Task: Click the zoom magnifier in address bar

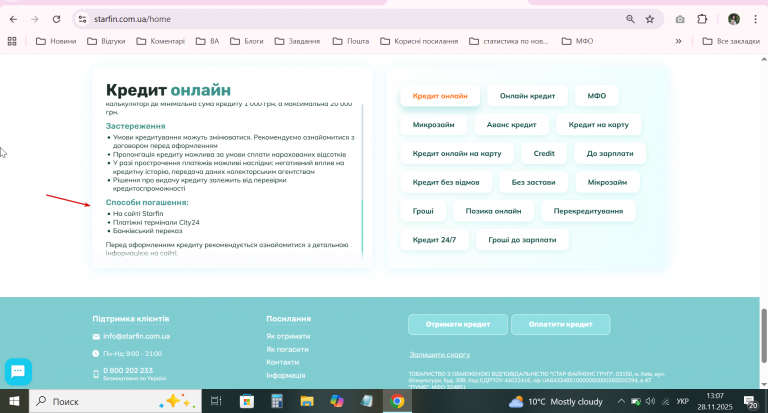Action: tap(630, 19)
